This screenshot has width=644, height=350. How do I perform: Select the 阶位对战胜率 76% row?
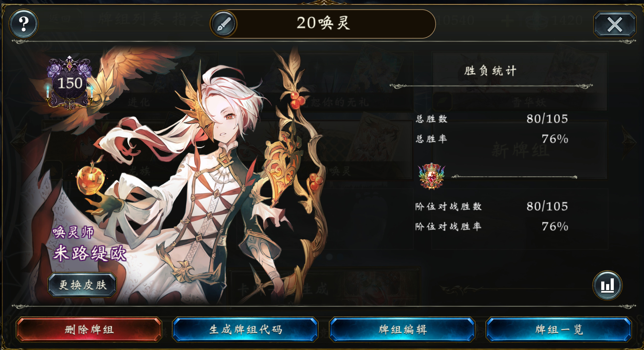pos(491,226)
